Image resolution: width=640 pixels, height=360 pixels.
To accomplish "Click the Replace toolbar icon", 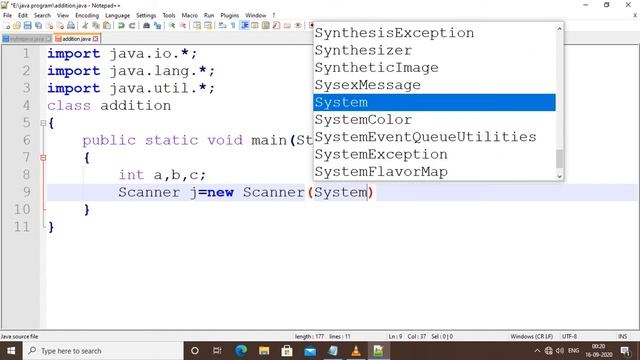I will 157,25.
